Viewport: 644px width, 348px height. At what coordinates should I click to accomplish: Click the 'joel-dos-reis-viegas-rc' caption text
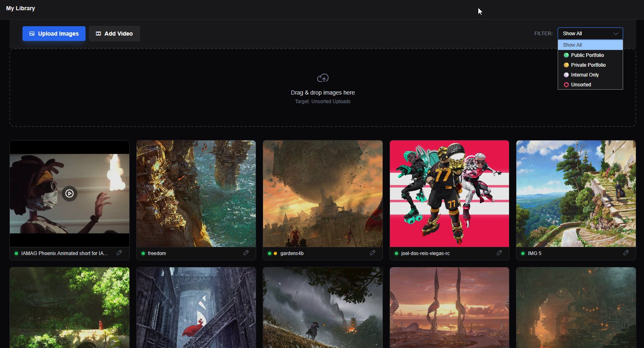(x=425, y=253)
